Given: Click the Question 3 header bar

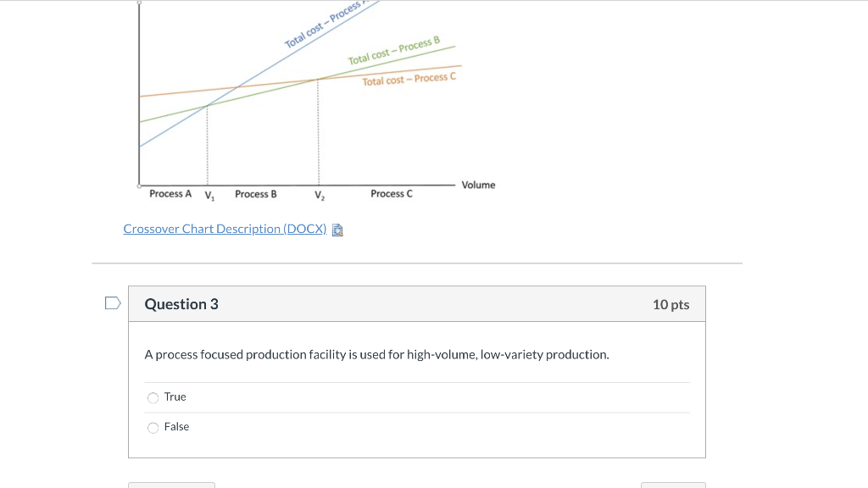Looking at the screenshot, I should coord(417,303).
